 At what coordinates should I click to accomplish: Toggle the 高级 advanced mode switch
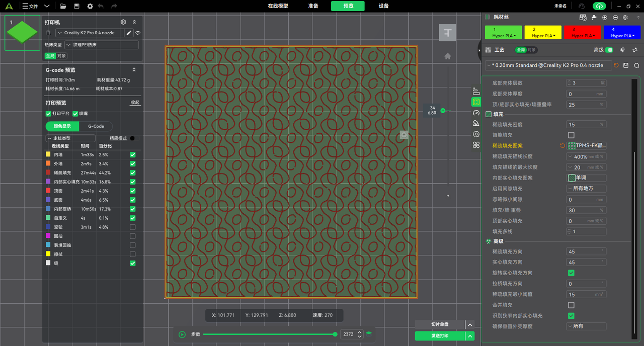609,50
